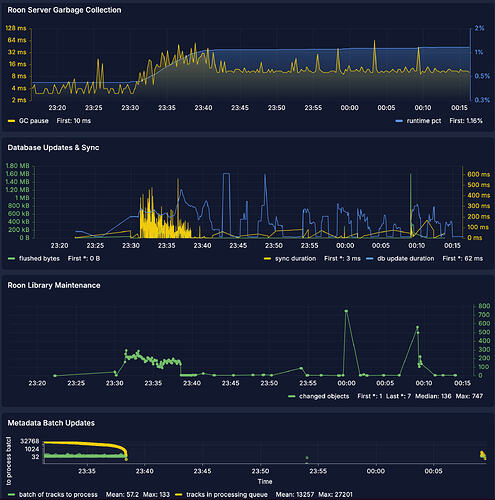This screenshot has width=495, height=500.
Task: Click the db update duration 'First *: 62 ms' value
Action: (463, 258)
